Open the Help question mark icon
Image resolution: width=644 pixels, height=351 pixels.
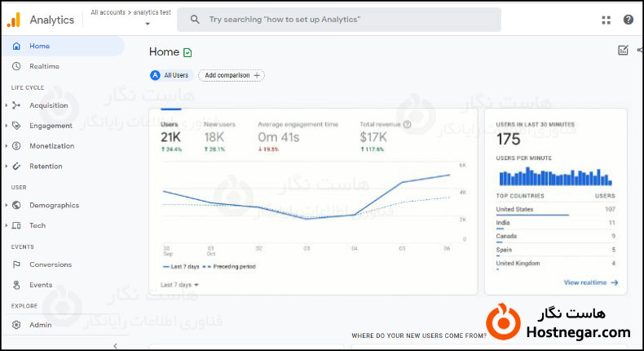pyautogui.click(x=628, y=20)
